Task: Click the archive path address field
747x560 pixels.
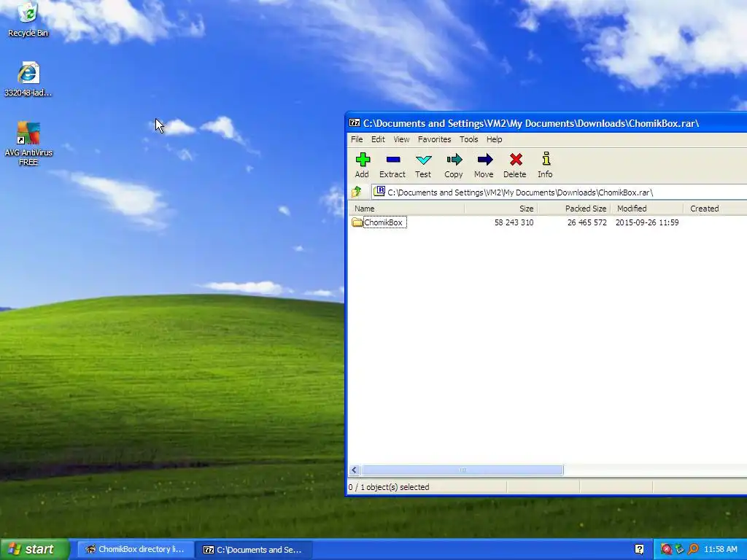Action: click(x=560, y=192)
